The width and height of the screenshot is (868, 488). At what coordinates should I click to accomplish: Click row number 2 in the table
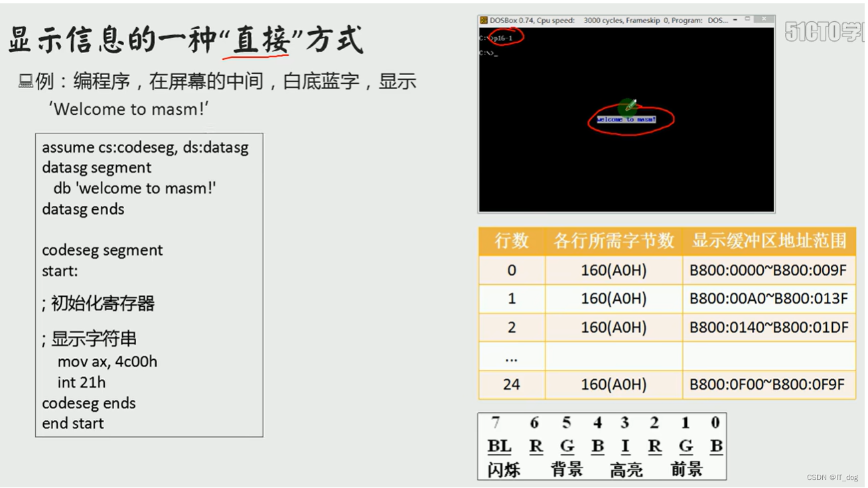(x=512, y=327)
